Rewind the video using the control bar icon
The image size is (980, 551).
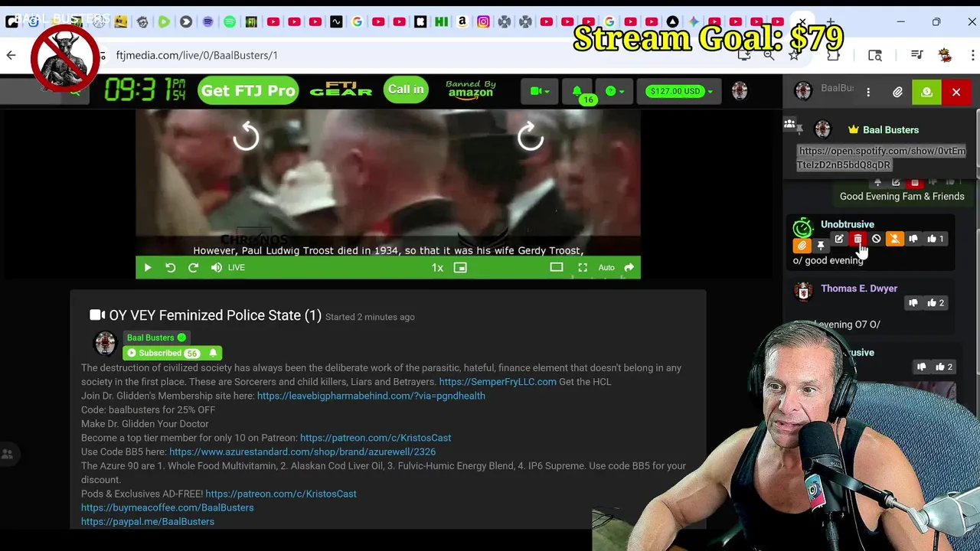tap(171, 267)
